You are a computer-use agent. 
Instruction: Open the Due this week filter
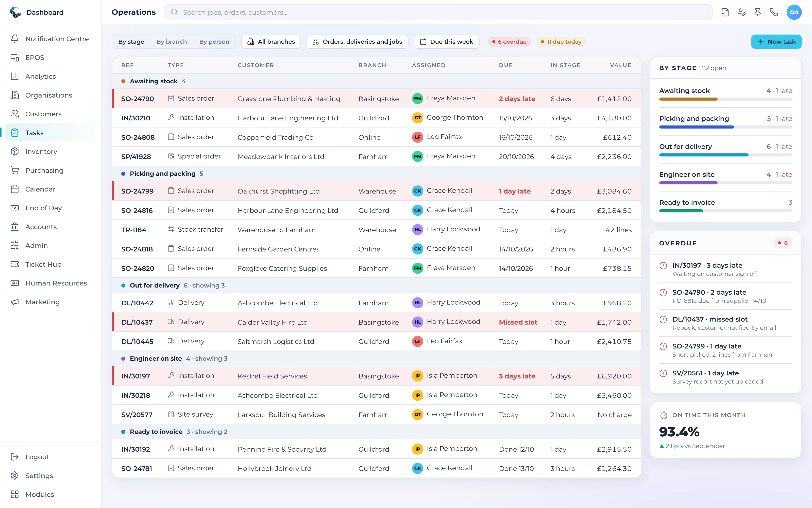coord(446,42)
